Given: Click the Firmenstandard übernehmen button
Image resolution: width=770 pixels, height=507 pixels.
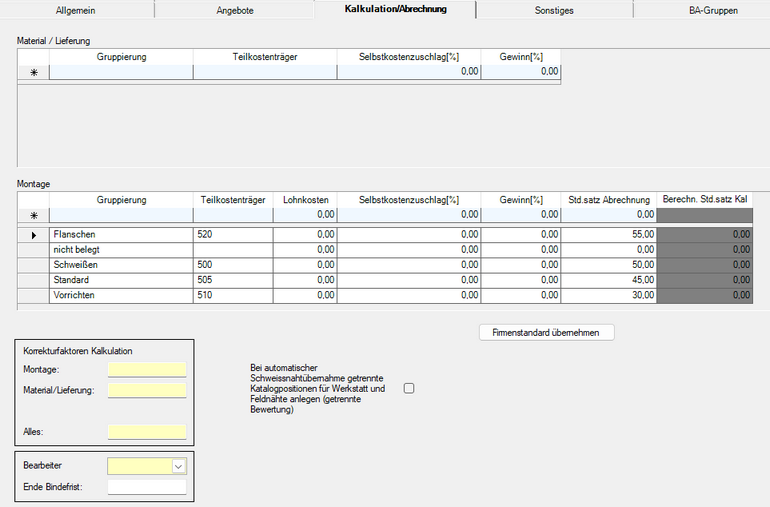Looking at the screenshot, I should pos(546,332).
